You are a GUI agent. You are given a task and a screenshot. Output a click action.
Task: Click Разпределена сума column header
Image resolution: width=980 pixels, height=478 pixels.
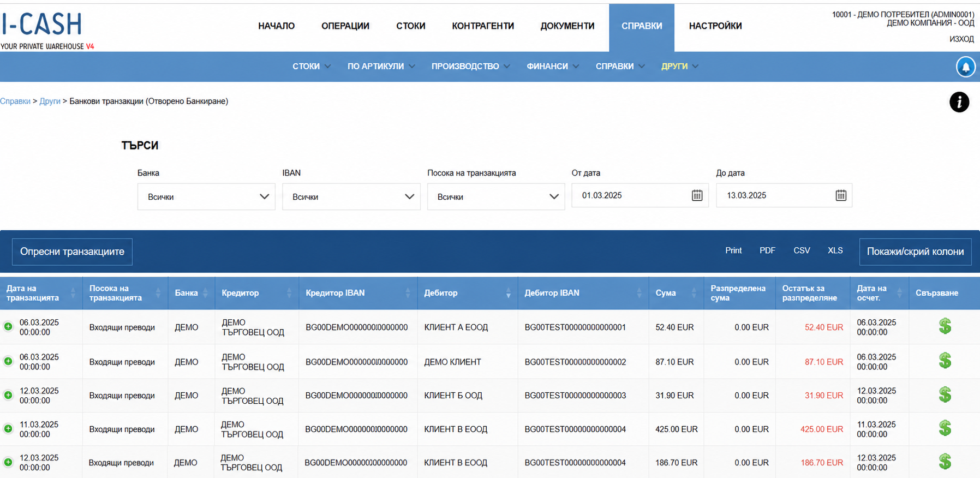(x=739, y=293)
